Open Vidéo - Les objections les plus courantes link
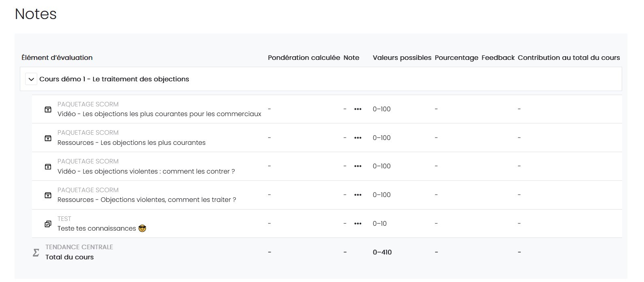Image resolution: width=644 pixels, height=282 pixels. click(159, 114)
